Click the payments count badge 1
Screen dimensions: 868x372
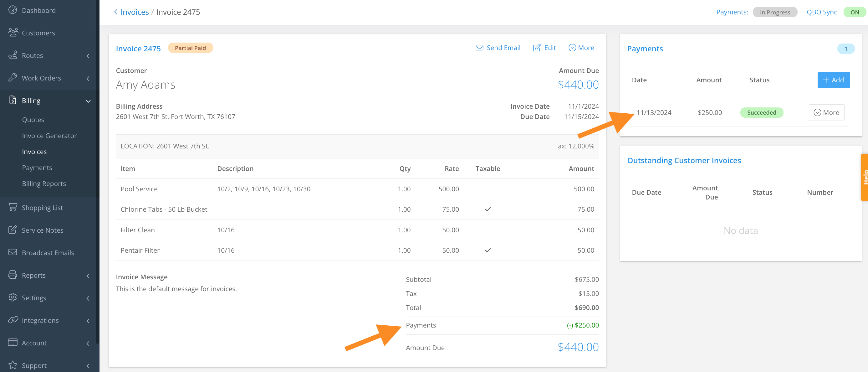845,49
